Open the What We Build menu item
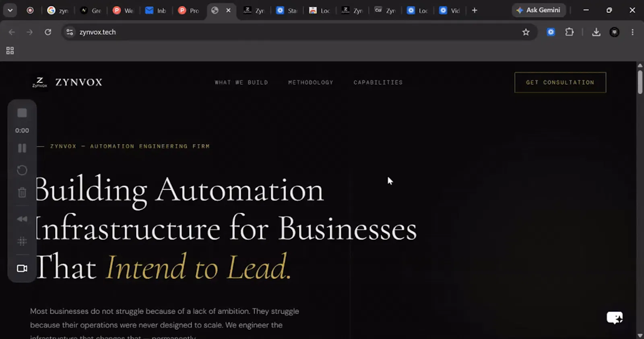The height and width of the screenshot is (339, 644). (x=241, y=82)
